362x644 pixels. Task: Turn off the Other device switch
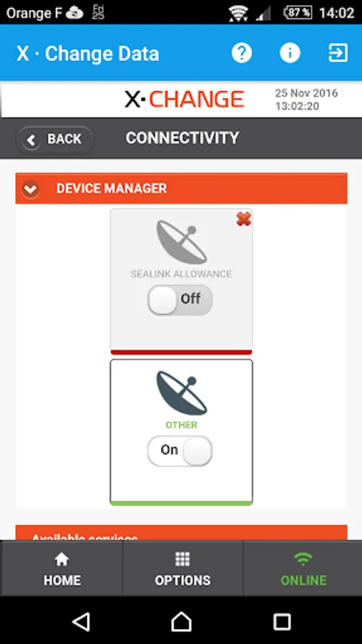[180, 451]
